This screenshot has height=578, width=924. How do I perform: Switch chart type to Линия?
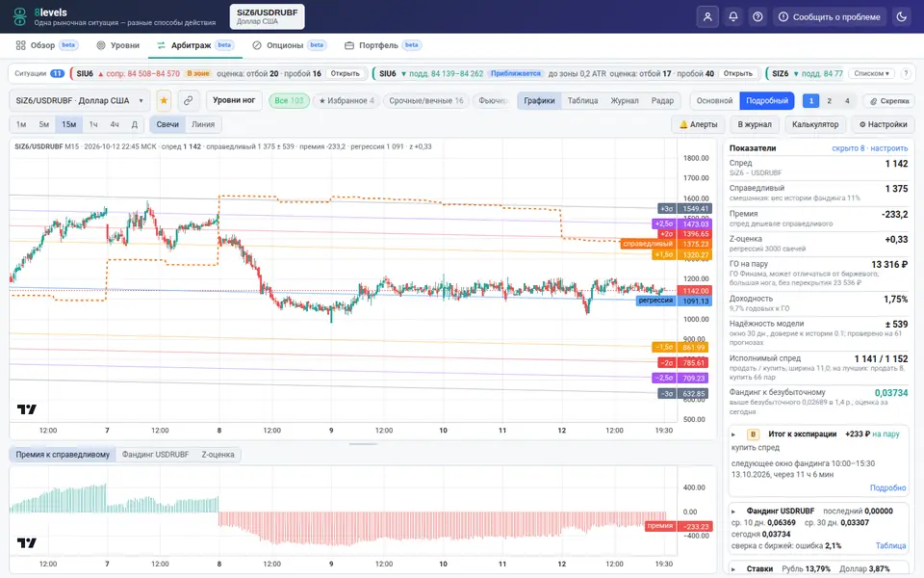[203, 124]
